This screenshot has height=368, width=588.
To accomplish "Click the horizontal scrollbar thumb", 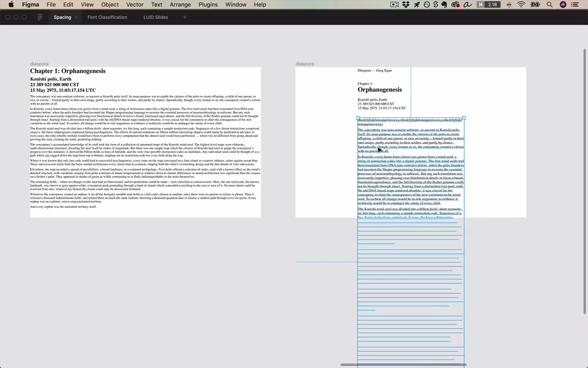I will tap(403, 365).
